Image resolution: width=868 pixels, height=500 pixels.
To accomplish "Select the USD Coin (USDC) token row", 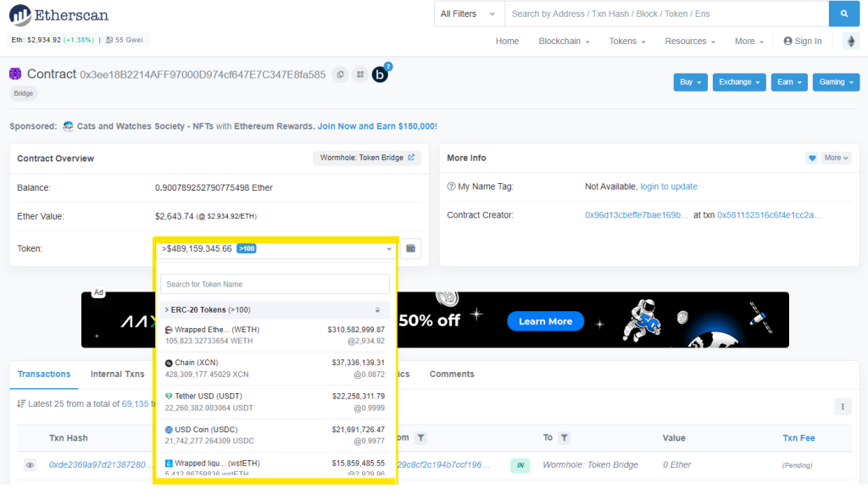I will [x=275, y=436].
